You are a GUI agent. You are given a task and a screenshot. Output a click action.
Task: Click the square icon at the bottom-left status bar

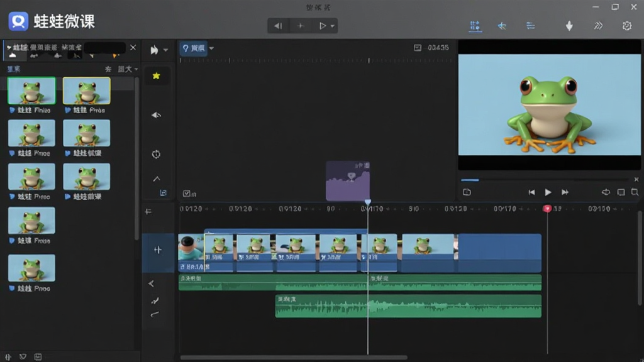(x=38, y=357)
